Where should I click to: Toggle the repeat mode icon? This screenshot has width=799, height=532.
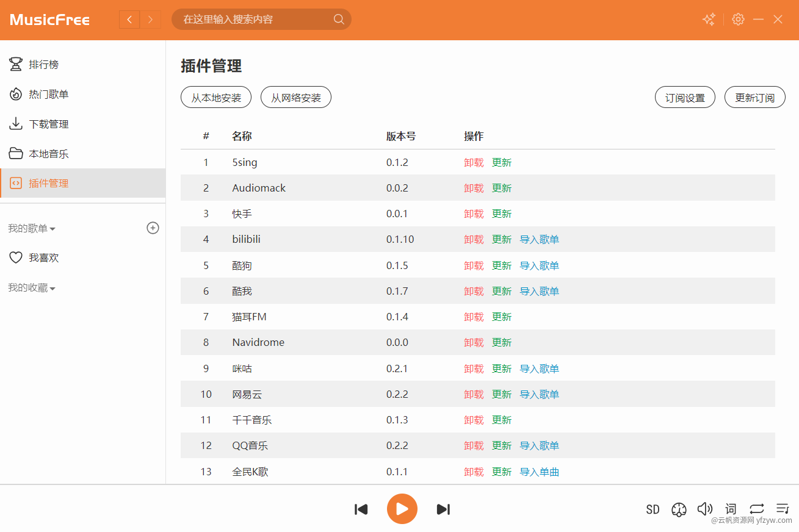click(757, 508)
